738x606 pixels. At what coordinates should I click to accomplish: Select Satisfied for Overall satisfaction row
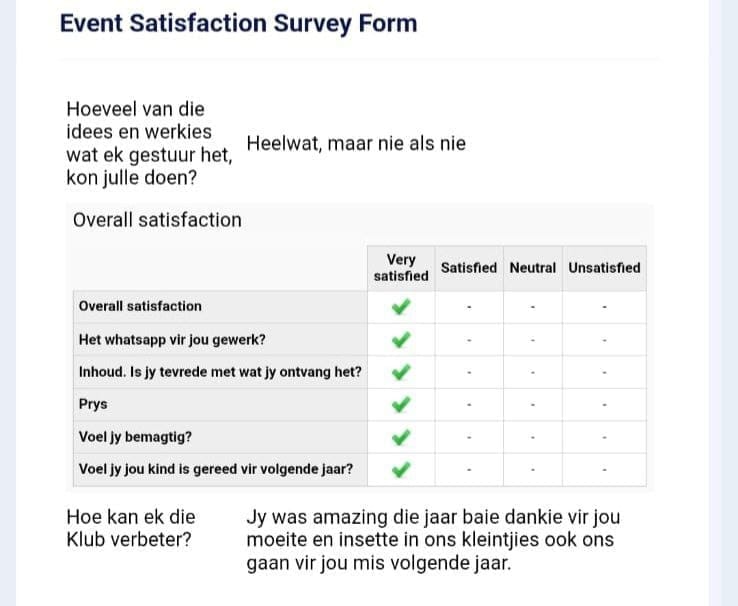[x=468, y=307]
